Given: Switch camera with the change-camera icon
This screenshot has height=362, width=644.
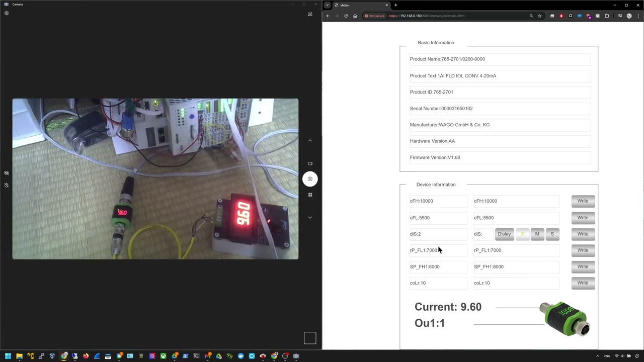Looking at the screenshot, I should coord(310,14).
